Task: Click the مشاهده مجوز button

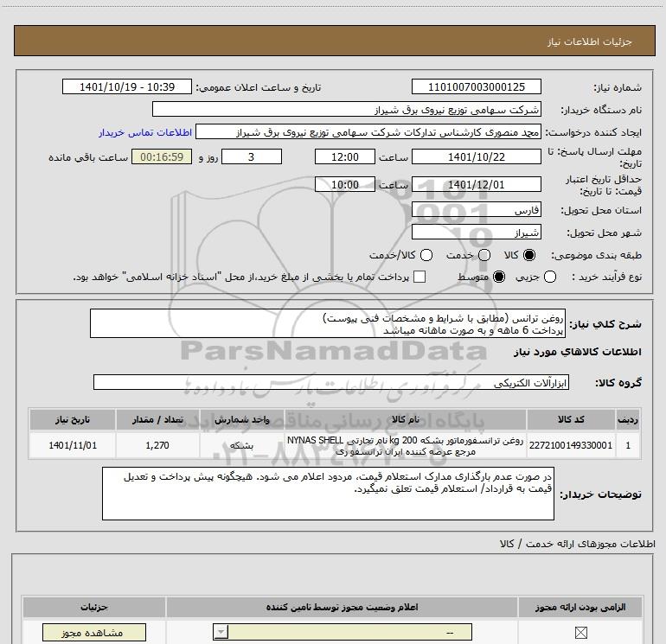Action: tap(94, 633)
